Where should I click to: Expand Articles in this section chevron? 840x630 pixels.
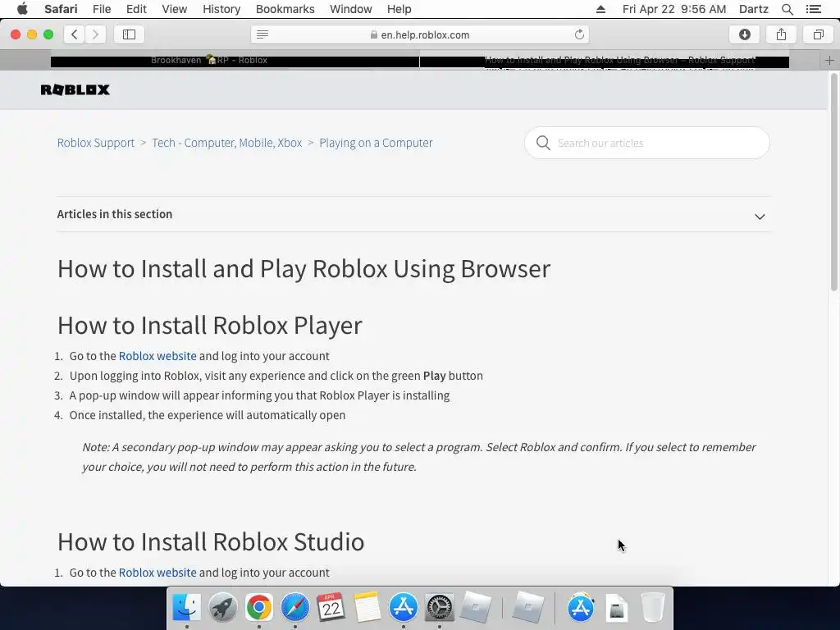tap(760, 217)
